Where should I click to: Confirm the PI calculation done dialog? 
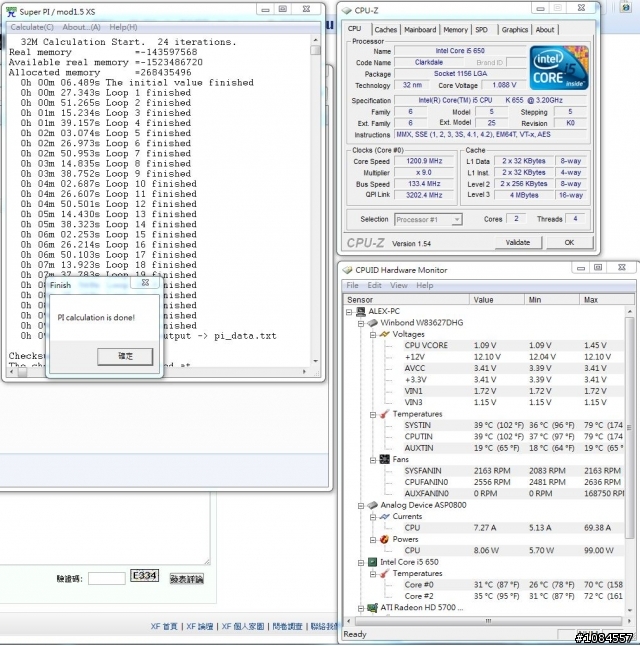click(x=125, y=356)
